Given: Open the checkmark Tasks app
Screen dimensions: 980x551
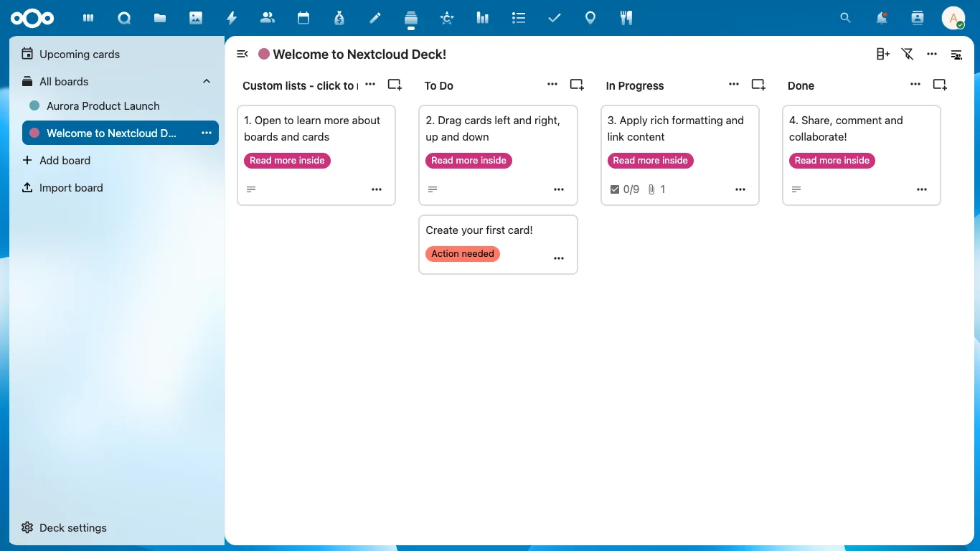Looking at the screenshot, I should (x=555, y=18).
